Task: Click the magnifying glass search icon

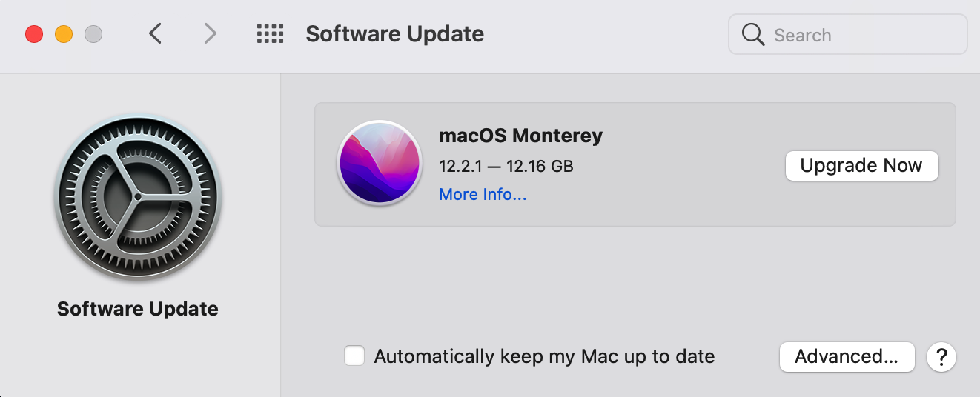Action: click(x=753, y=35)
